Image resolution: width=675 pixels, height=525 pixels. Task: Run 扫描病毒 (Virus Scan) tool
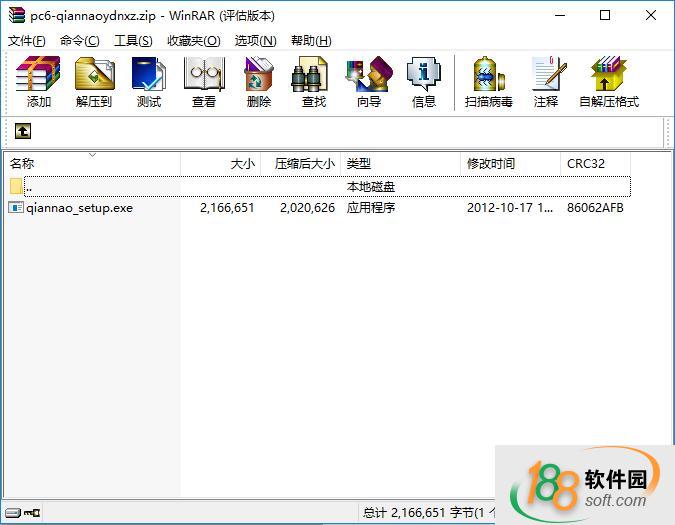click(x=488, y=82)
